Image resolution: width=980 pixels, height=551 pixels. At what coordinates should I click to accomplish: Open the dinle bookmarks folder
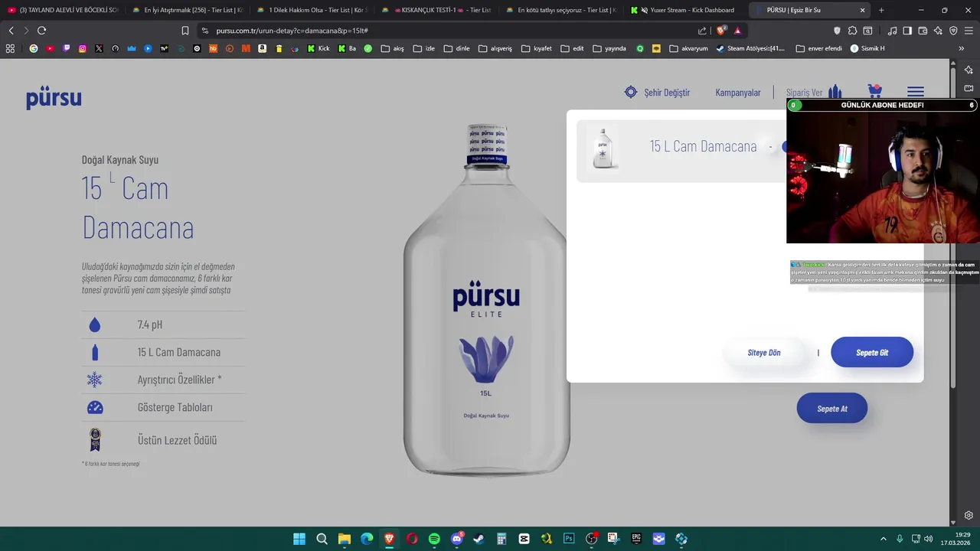(457, 48)
